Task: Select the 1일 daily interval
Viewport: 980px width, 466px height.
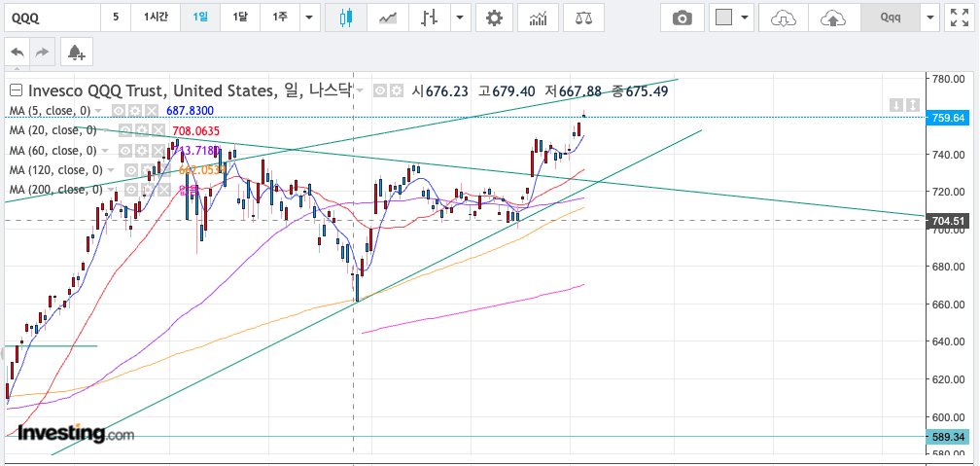Action: (x=200, y=18)
